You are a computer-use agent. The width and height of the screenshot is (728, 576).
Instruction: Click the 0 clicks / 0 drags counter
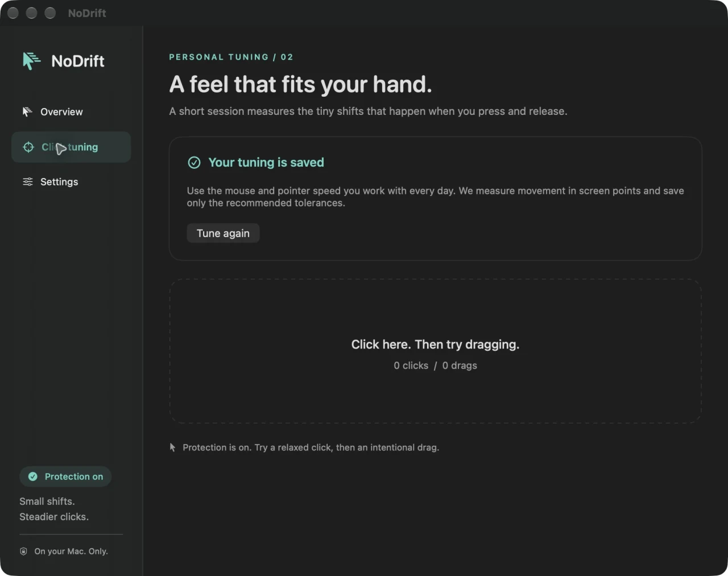point(435,366)
